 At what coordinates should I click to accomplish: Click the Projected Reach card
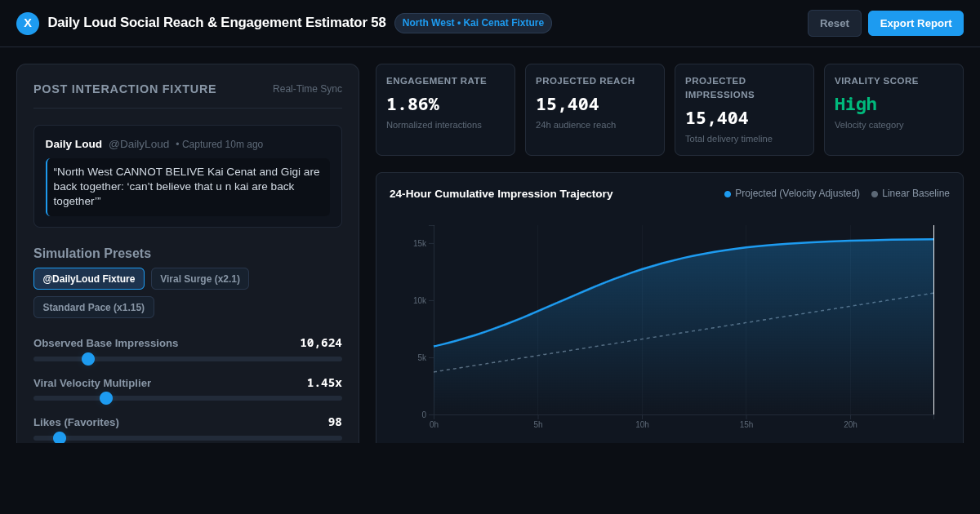point(595,109)
